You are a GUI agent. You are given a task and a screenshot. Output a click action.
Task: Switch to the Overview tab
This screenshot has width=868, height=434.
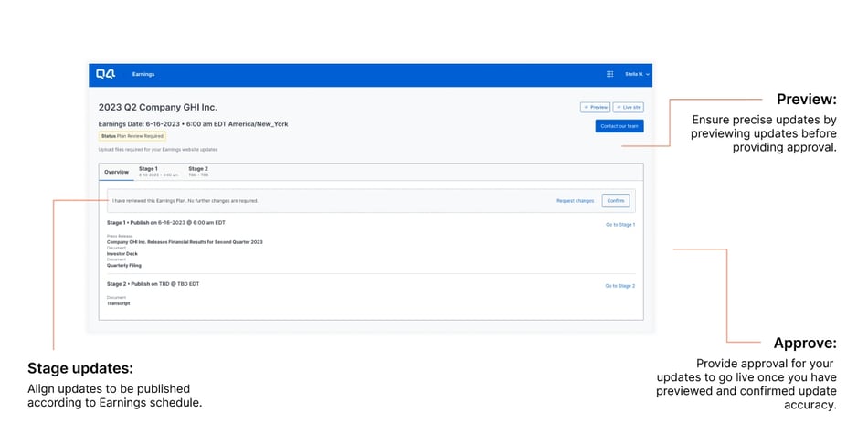coord(116,172)
